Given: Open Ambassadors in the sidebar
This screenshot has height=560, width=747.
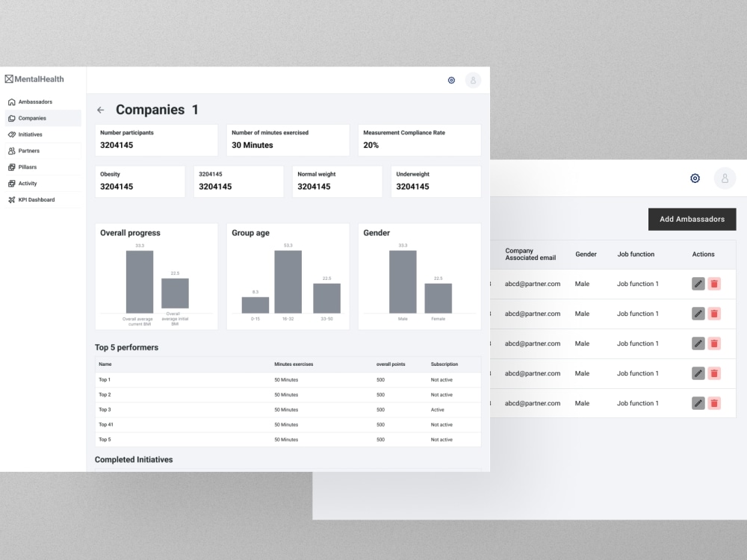Looking at the screenshot, I should [43, 102].
